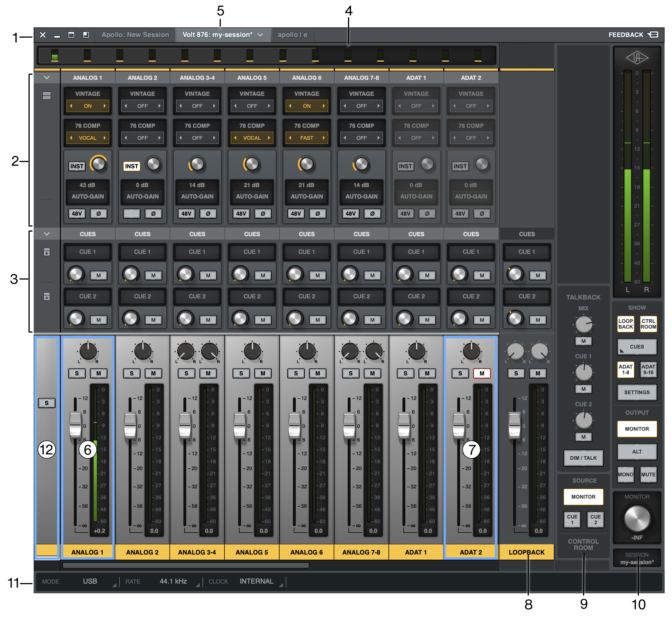Hide the control room via CTRL ROOM

coord(648,324)
